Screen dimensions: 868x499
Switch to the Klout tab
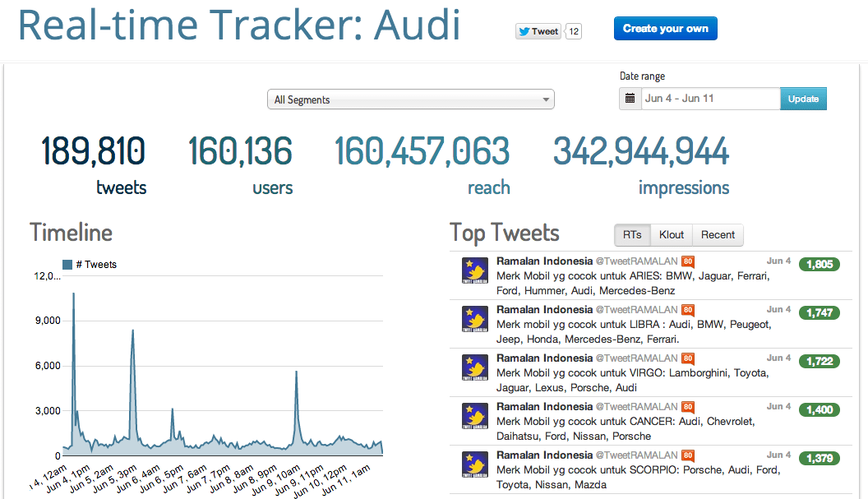[672, 235]
